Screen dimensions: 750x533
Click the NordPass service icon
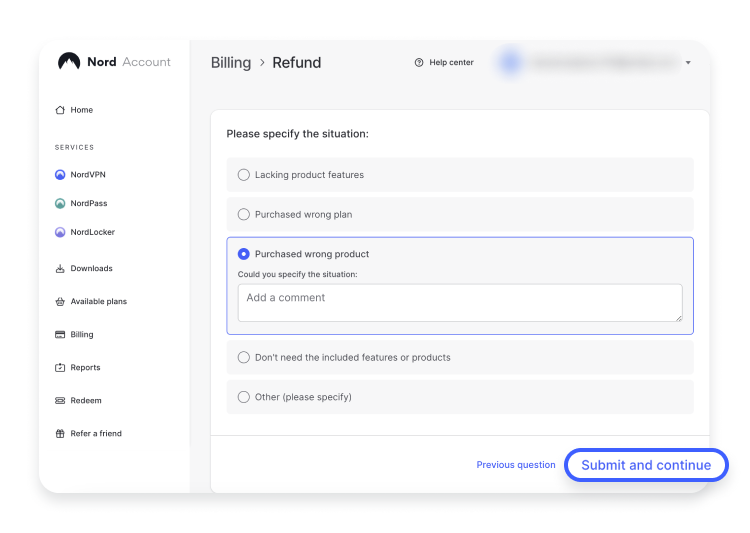(x=60, y=204)
